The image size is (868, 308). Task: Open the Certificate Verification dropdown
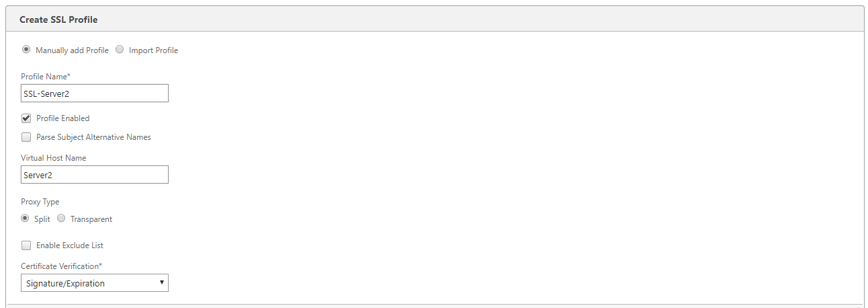(x=95, y=283)
